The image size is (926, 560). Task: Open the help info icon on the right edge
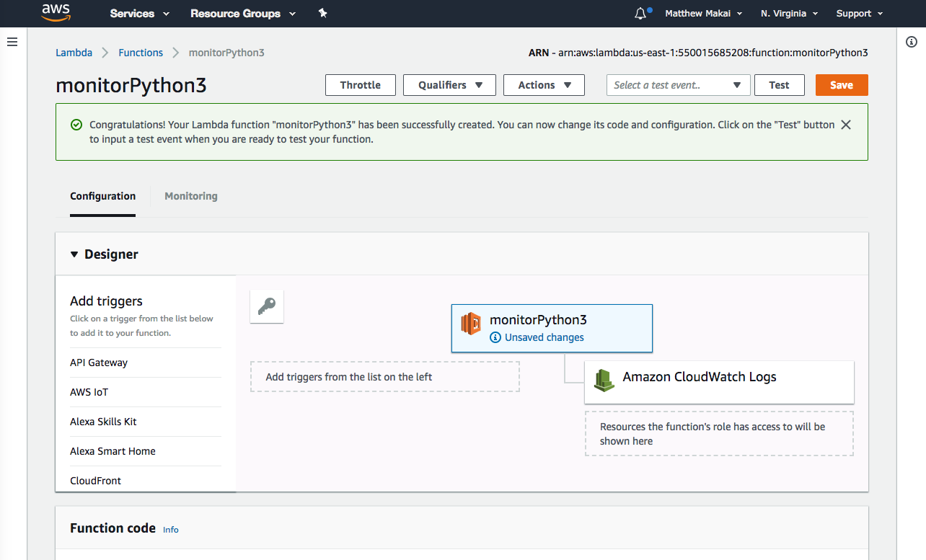click(912, 42)
